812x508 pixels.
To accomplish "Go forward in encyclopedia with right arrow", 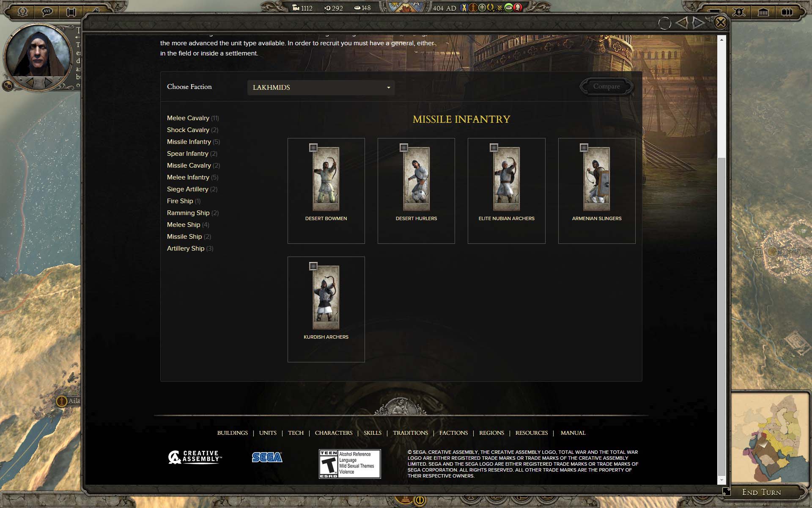I will [699, 22].
